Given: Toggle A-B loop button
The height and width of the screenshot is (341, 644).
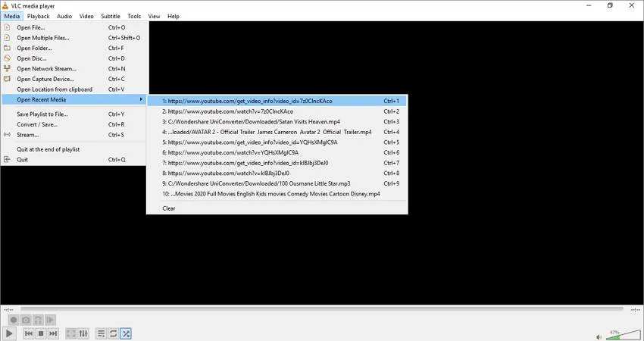Looking at the screenshot, I should click(x=38, y=320).
